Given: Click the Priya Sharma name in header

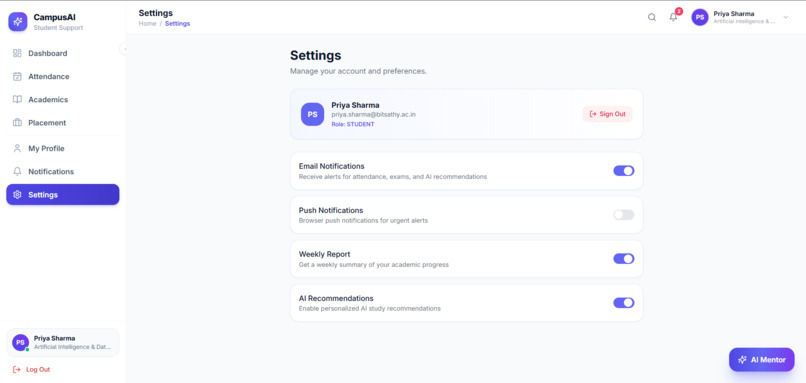Looking at the screenshot, I should [x=734, y=14].
